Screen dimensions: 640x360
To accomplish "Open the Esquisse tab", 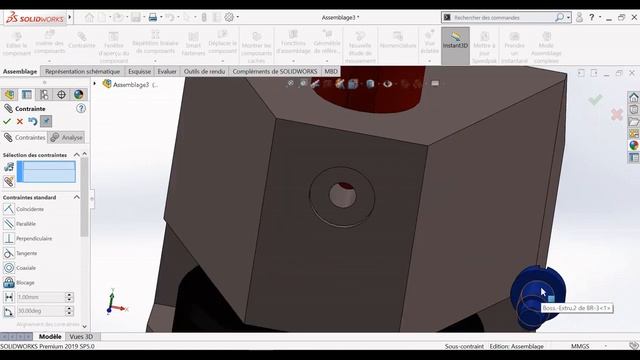I will point(140,71).
